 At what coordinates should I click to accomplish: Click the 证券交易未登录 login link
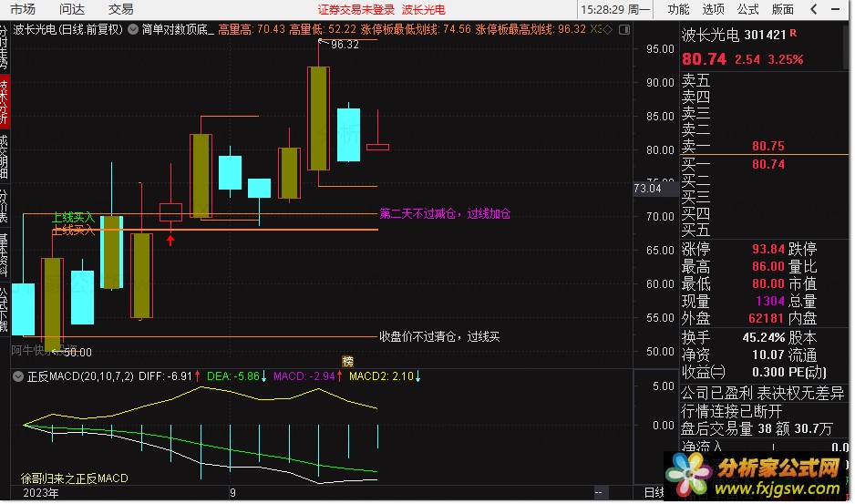(x=356, y=10)
